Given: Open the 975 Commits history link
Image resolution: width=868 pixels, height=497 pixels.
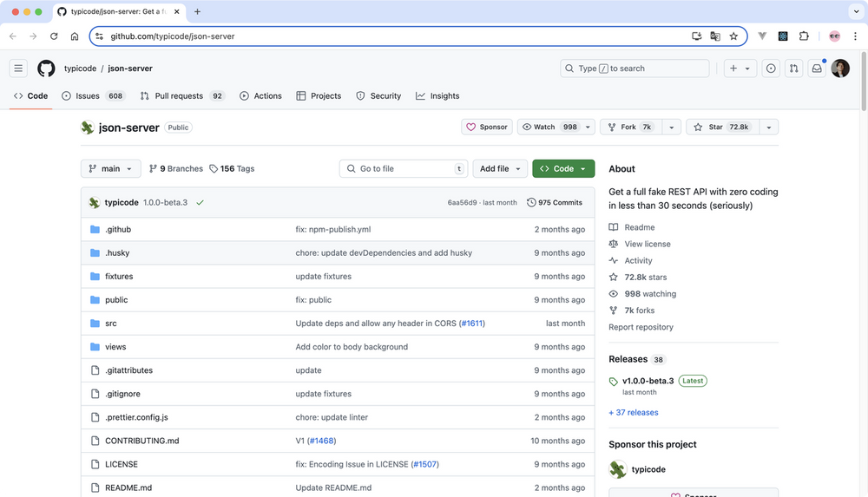Looking at the screenshot, I should (x=555, y=202).
